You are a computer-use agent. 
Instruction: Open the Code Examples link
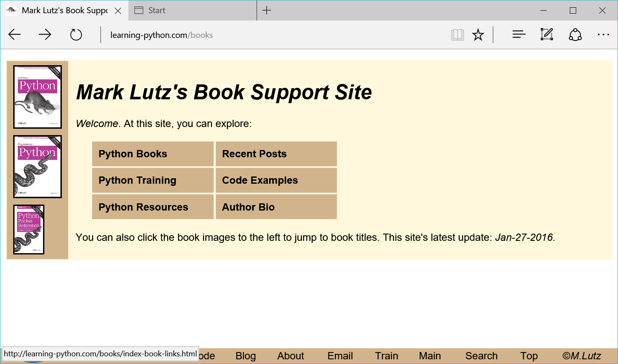[276, 180]
